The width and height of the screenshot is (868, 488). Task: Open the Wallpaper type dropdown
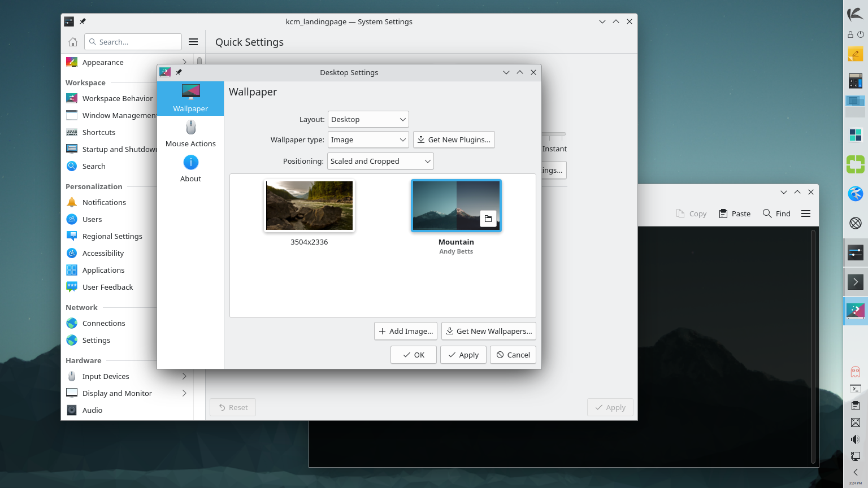coord(368,140)
